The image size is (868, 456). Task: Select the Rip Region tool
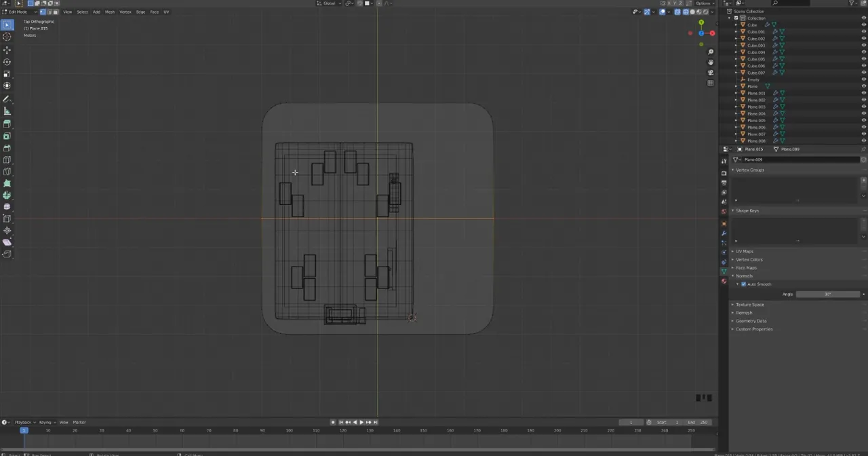click(x=7, y=254)
